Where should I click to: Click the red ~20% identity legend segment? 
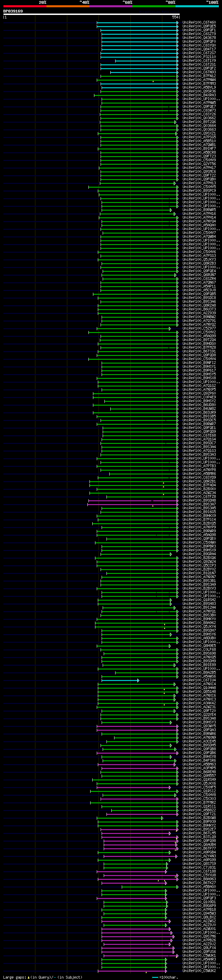[x=25, y=6]
